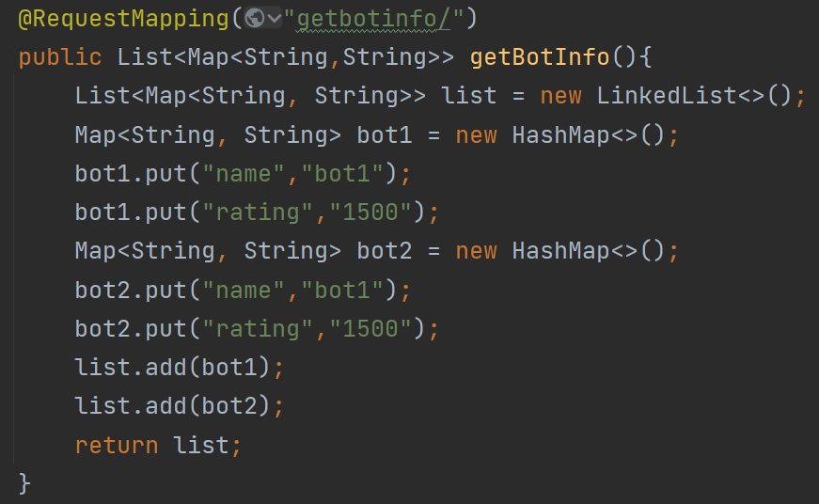The image size is (819, 504).
Task: Click the globe icon in RequestMapping annotation
Action: click(253, 18)
